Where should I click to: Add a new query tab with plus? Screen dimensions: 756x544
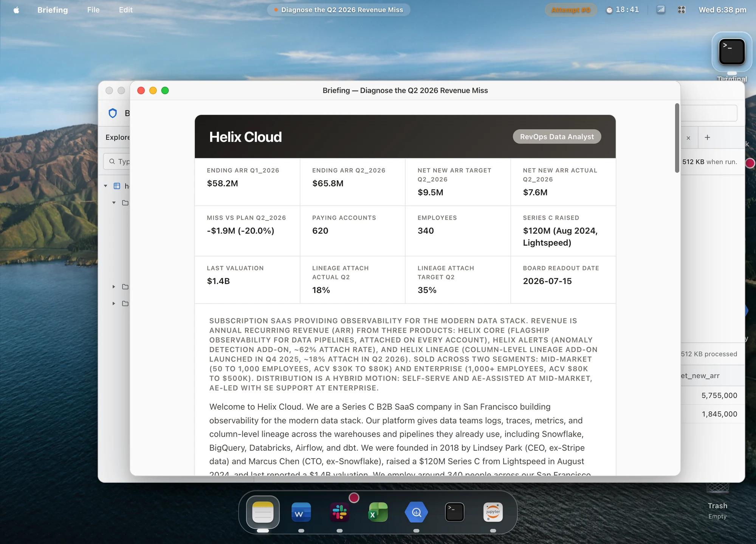707,138
